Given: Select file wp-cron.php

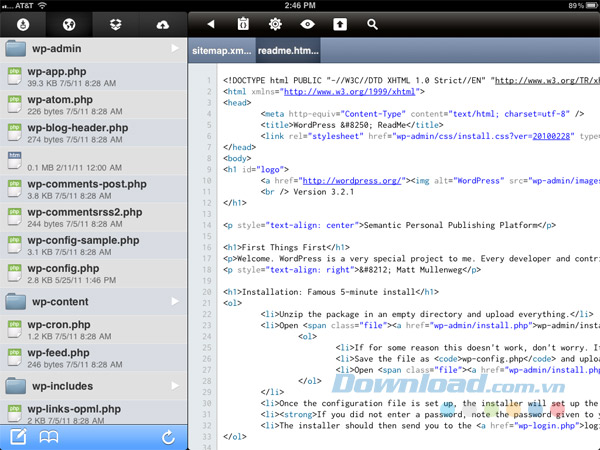Looking at the screenshot, I should [x=93, y=329].
